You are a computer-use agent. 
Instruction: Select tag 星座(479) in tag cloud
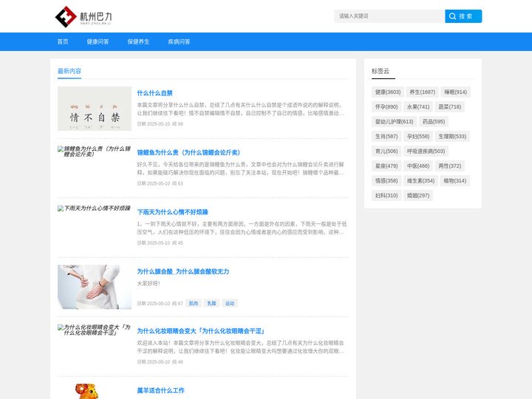pyautogui.click(x=386, y=166)
